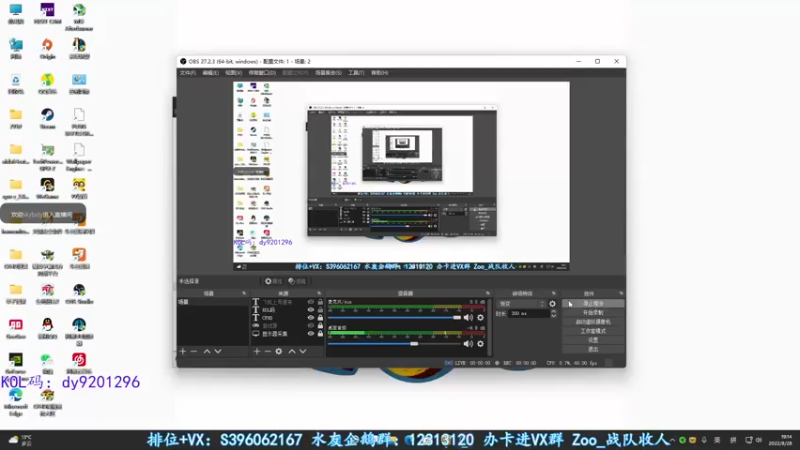Open the OBS Studio desktop shortcut
This screenshot has width=800, height=450.
click(x=79, y=294)
